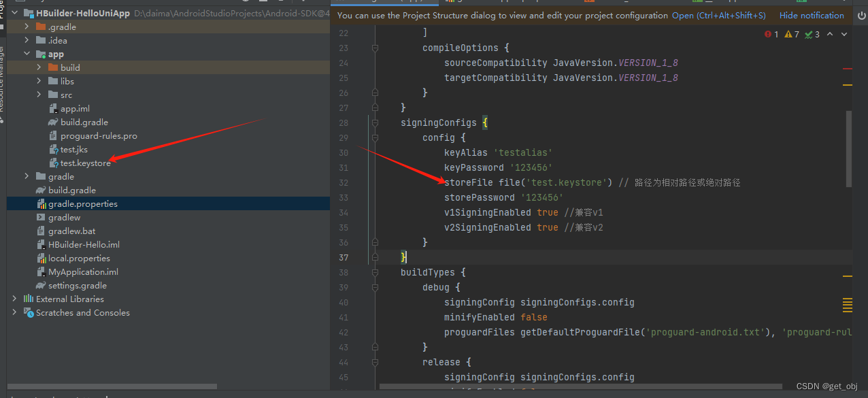Open Project Structure via Open (Ctrl+Alt+Shift+S) link
868x398 pixels.
click(x=718, y=15)
